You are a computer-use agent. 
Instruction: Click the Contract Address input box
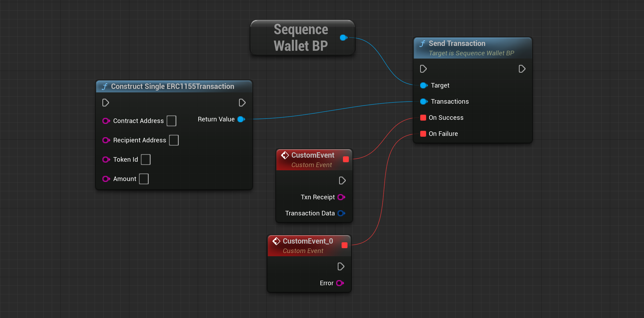pos(171,121)
